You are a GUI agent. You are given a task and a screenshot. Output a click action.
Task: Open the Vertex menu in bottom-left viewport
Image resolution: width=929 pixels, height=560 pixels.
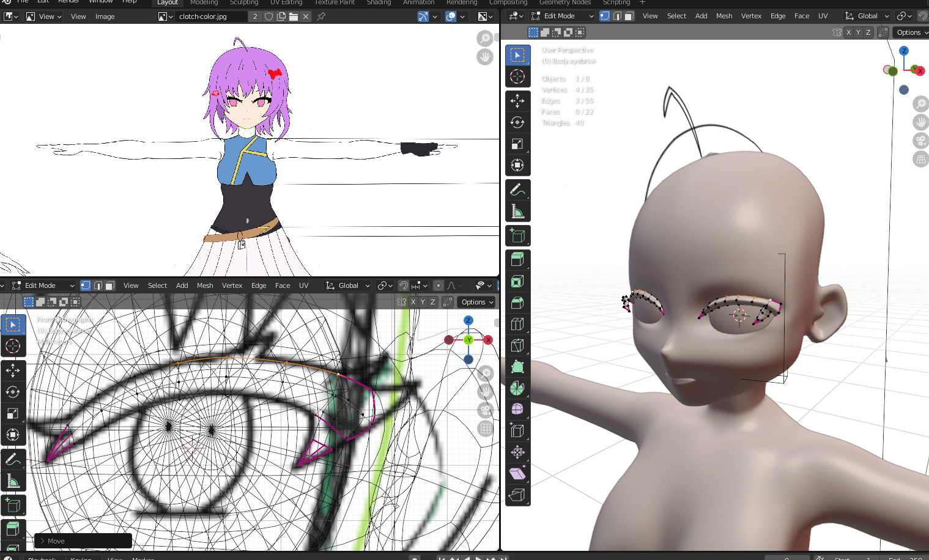[232, 286]
